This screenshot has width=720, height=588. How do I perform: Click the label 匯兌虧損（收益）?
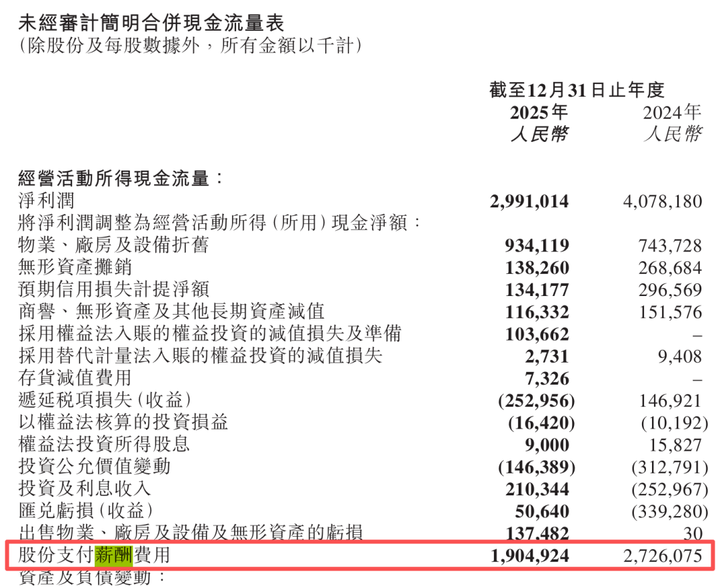[x=86, y=510]
